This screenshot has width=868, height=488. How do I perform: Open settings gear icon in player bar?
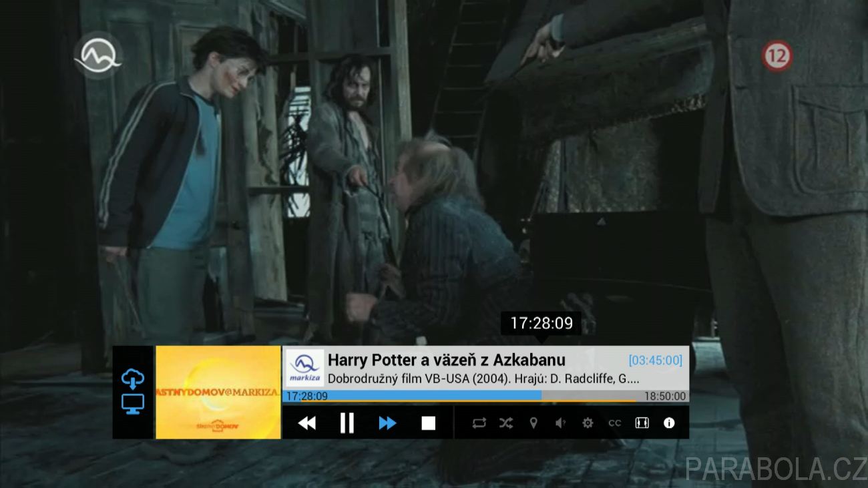(588, 423)
